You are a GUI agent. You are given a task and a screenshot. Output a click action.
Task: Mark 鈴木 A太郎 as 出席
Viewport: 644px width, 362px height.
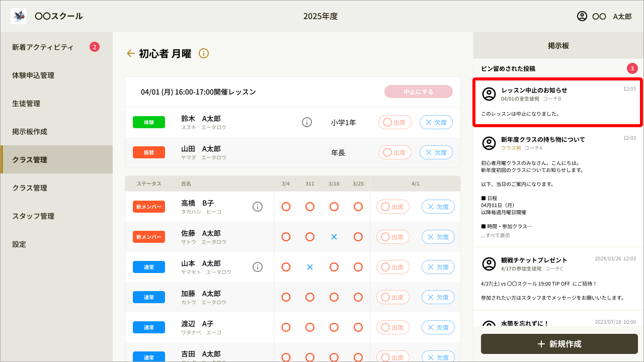pyautogui.click(x=394, y=122)
